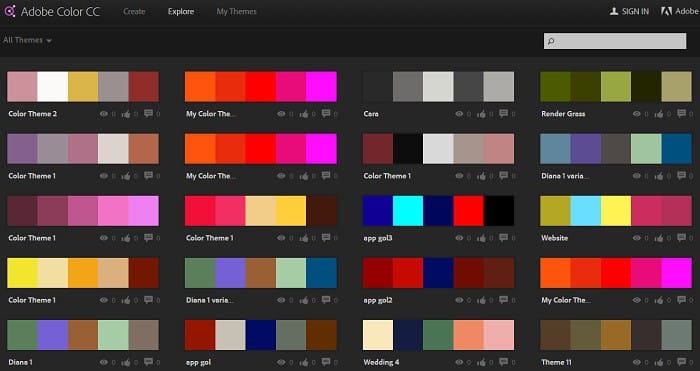Click the thumbs-up icon for Wedding 4
This screenshot has height=371, width=700.
point(482,363)
